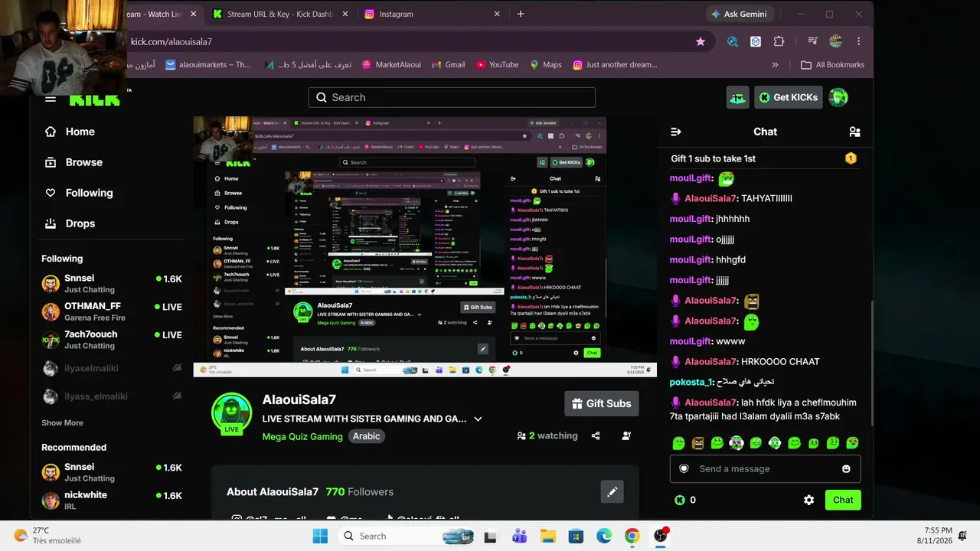
Task: Open Snnsei channel in Following list
Action: pos(112,283)
